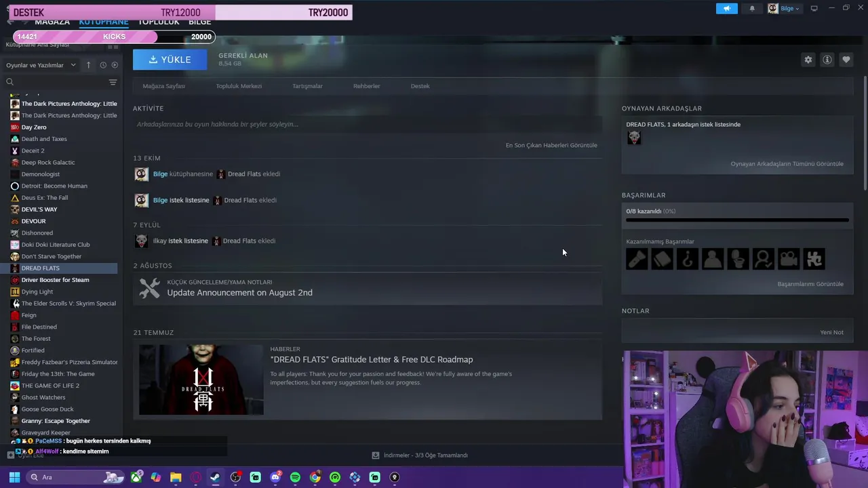
Task: Click the first locked achievement flashlight icon
Action: click(637, 259)
